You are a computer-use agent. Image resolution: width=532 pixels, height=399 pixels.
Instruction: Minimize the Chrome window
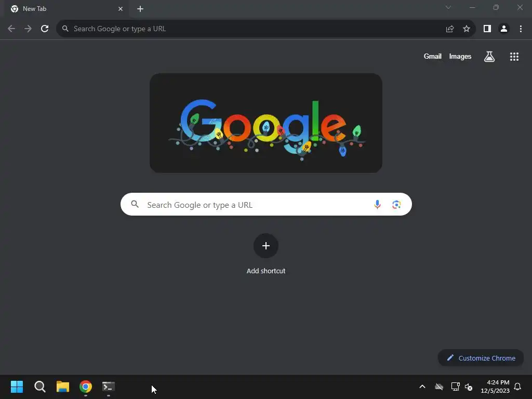(x=472, y=7)
